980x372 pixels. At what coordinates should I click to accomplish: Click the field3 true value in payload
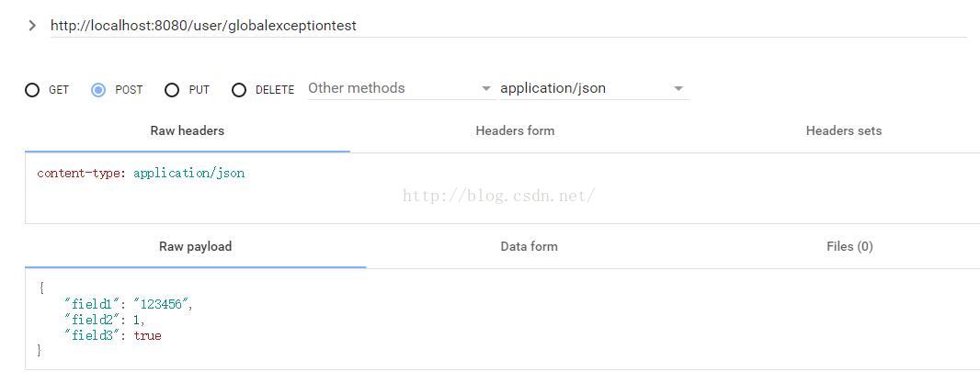tap(147, 336)
